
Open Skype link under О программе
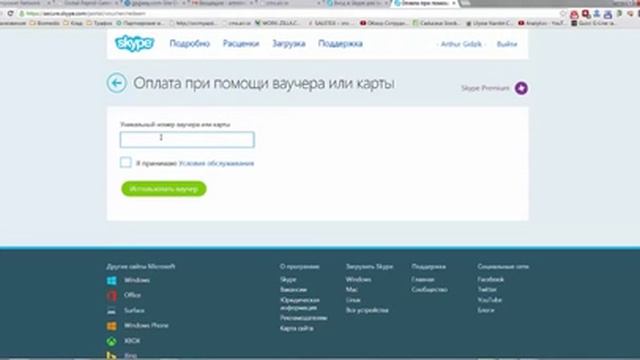pos(288,280)
